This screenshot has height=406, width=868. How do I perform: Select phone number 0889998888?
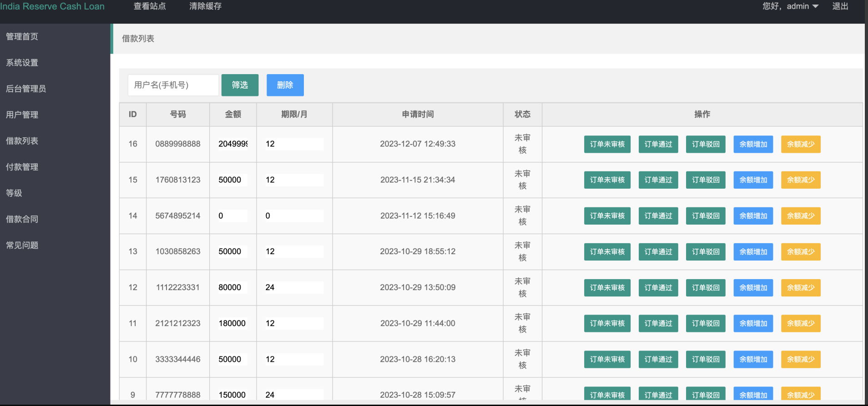coord(178,144)
